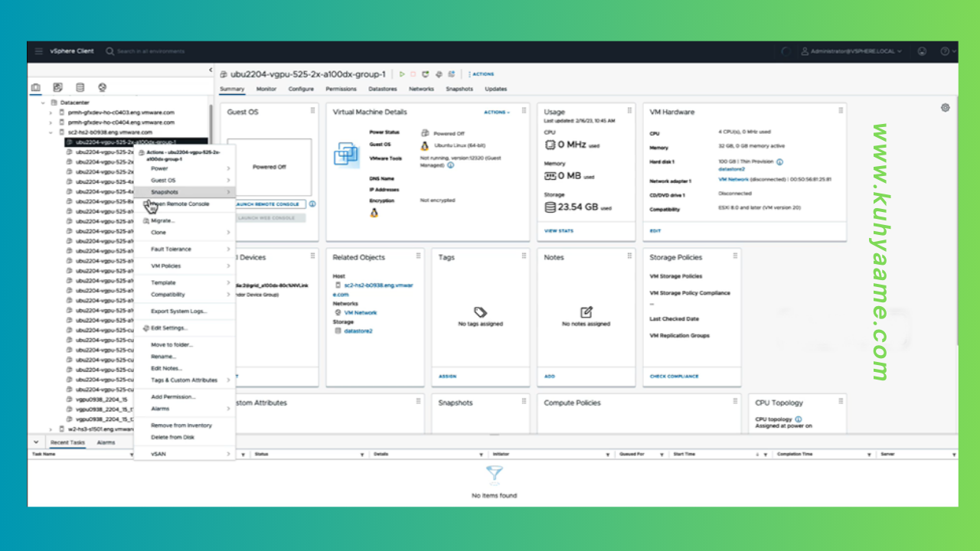Click the Edit Settings toolbar icon

click(439, 74)
